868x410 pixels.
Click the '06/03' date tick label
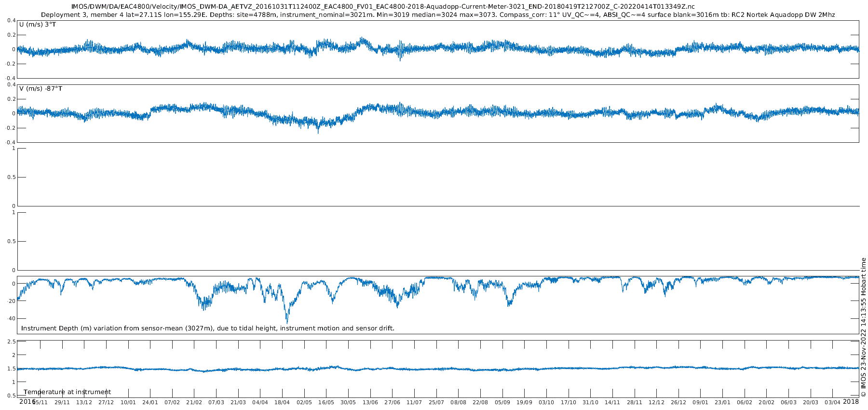(789, 402)
